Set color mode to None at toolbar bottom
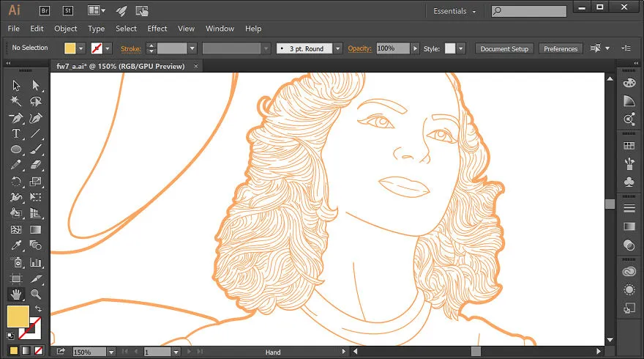Viewport: 644px width, 359px height. coord(38,350)
